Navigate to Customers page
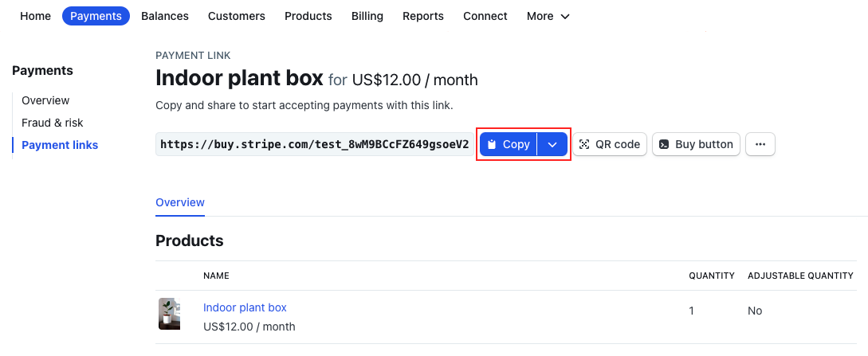868x356 pixels. [236, 16]
